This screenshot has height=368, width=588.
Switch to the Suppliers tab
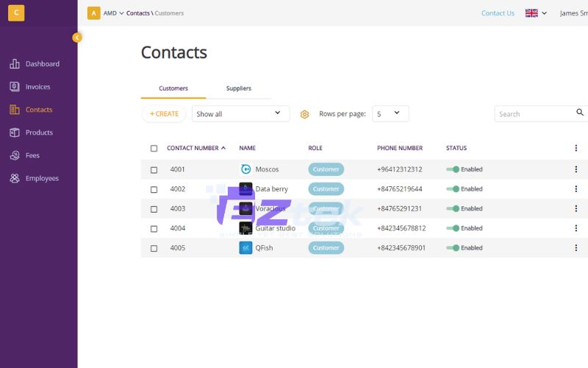(238, 88)
